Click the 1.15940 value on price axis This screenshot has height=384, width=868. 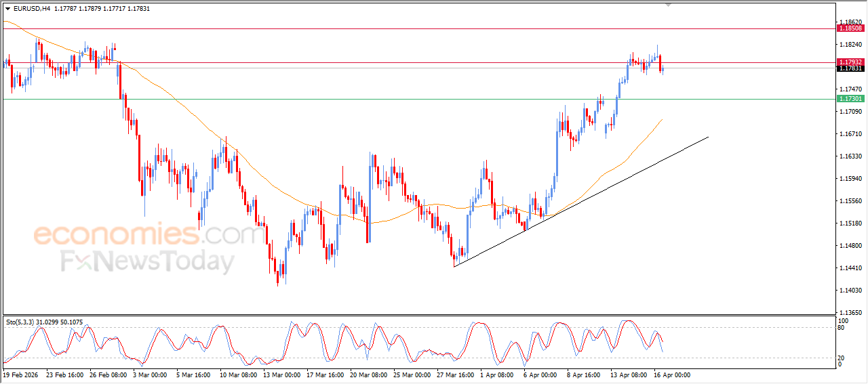coord(850,179)
